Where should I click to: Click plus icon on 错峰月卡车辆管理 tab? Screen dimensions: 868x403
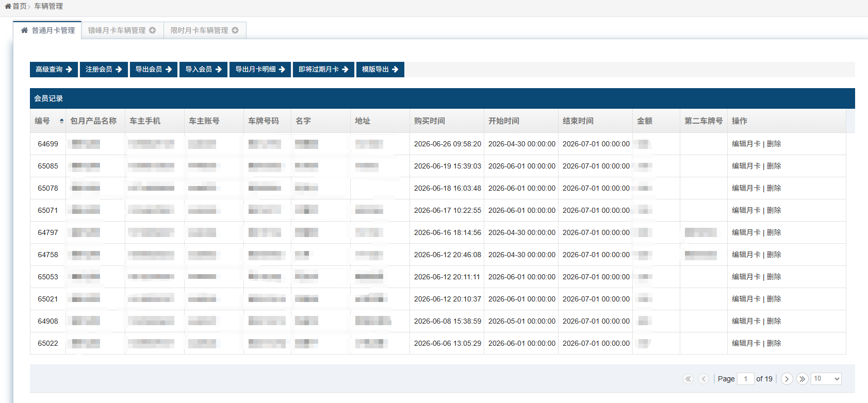[153, 30]
